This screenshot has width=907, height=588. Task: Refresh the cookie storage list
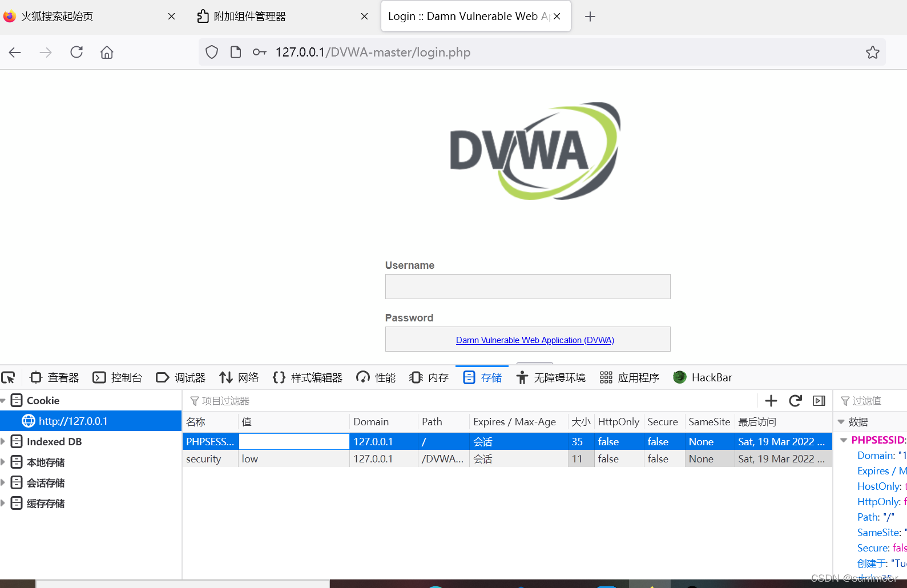(795, 401)
